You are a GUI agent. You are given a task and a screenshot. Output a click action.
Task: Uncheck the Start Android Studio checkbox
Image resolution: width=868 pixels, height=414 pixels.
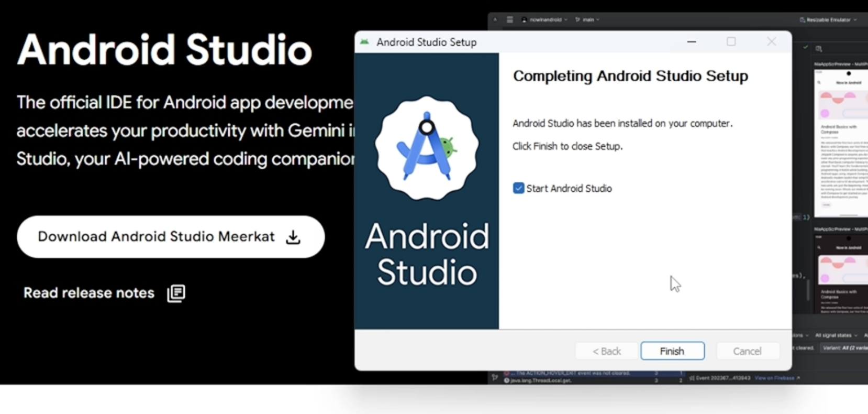pos(518,188)
